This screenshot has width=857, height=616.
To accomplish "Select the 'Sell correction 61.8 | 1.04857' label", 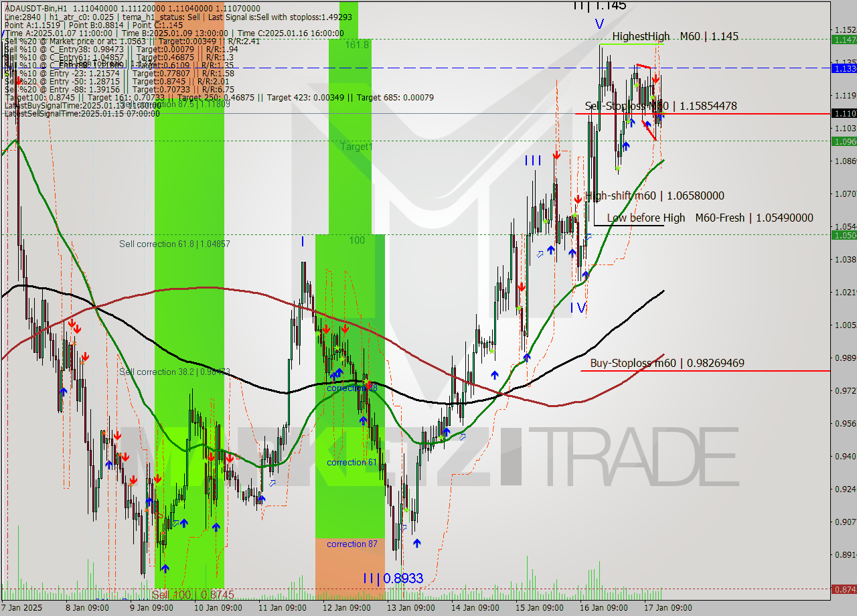I will click(174, 244).
